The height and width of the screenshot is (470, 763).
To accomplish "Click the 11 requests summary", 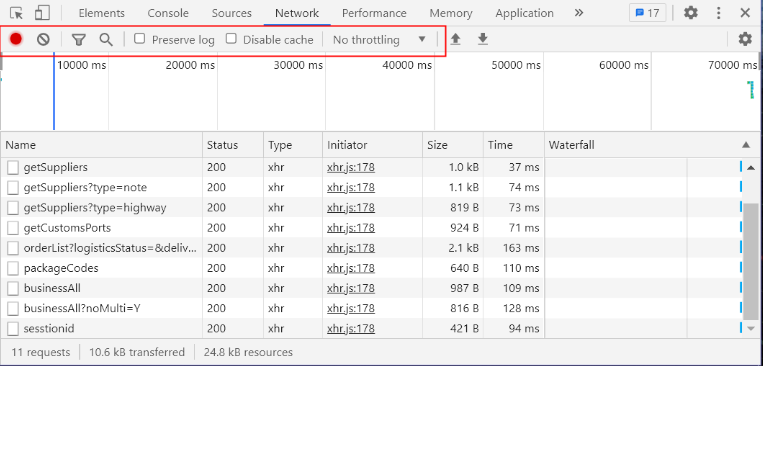I will [x=40, y=352].
